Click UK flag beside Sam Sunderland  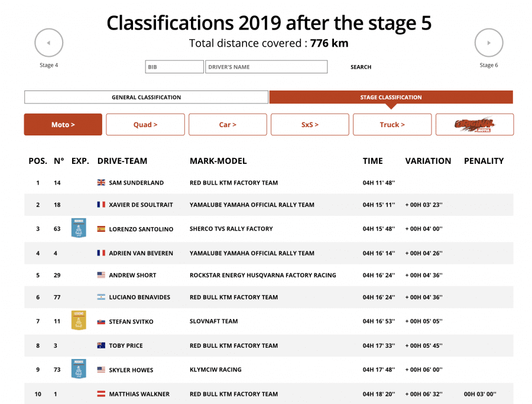pyautogui.click(x=101, y=183)
